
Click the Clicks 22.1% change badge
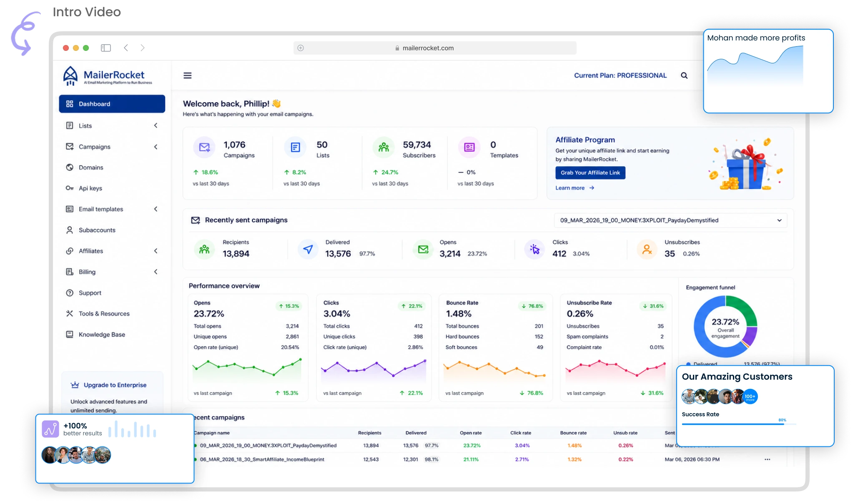point(411,306)
